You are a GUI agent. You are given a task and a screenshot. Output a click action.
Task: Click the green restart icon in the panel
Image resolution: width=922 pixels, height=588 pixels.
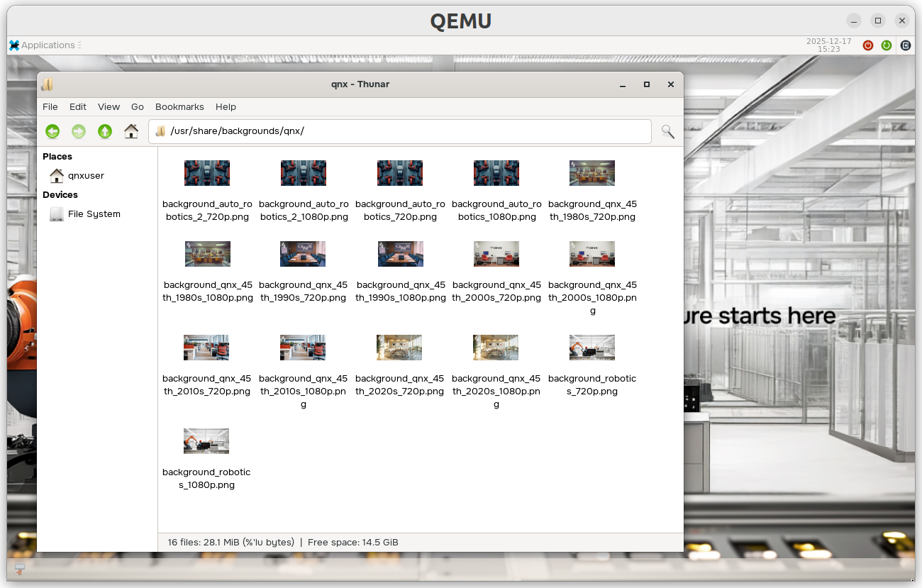point(887,45)
